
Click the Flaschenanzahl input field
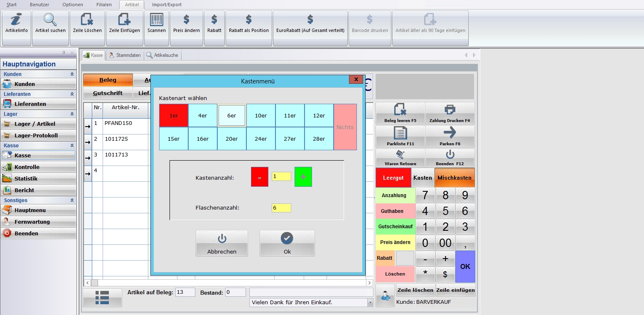[281, 208]
